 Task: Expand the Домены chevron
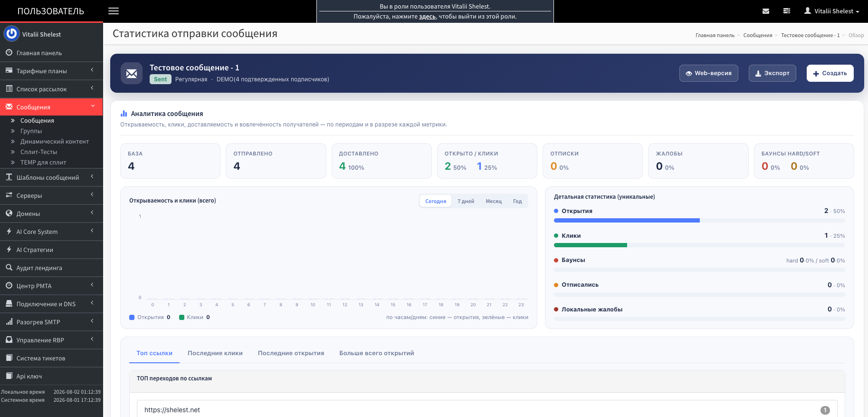[x=92, y=213]
